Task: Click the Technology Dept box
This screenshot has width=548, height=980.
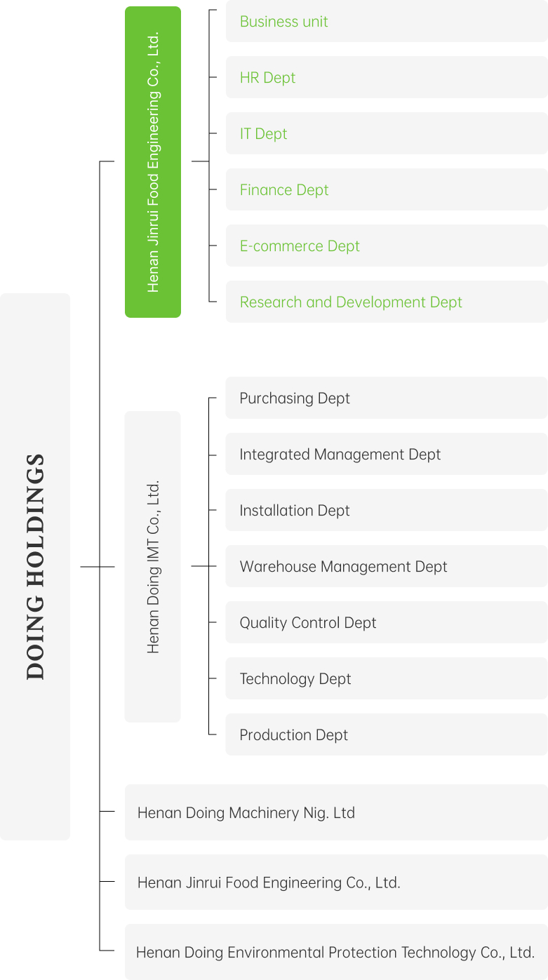Action: 387,678
